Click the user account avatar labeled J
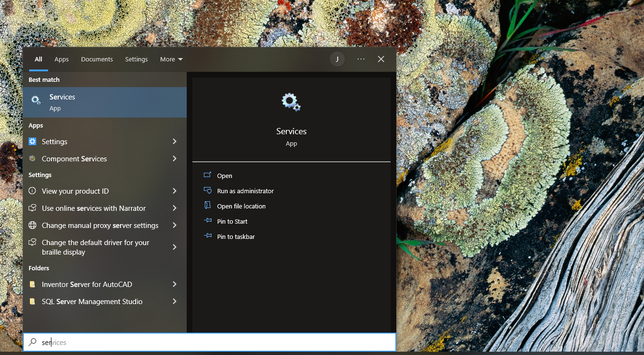The height and width of the screenshot is (355, 644). 337,59
